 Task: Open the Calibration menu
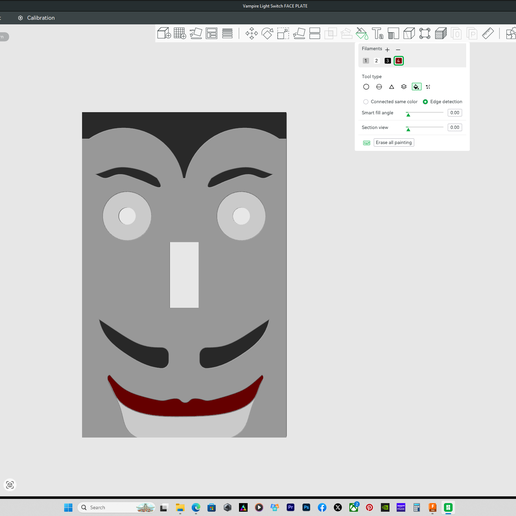tap(37, 18)
